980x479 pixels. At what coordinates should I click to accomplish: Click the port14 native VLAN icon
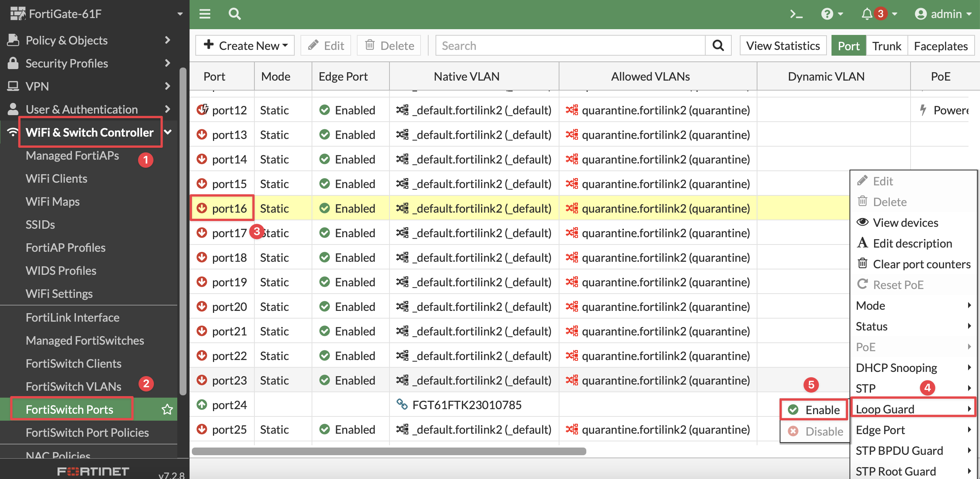click(403, 159)
